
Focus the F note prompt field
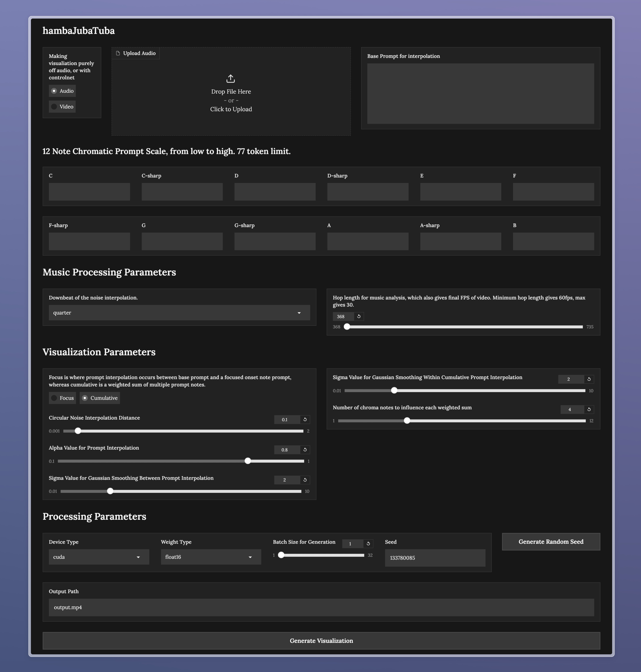coord(554,192)
